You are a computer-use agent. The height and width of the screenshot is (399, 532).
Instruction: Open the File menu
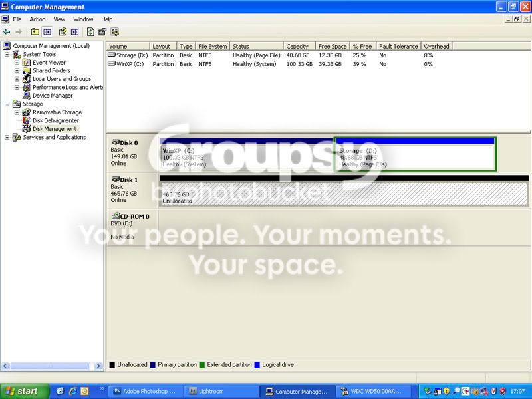17,19
